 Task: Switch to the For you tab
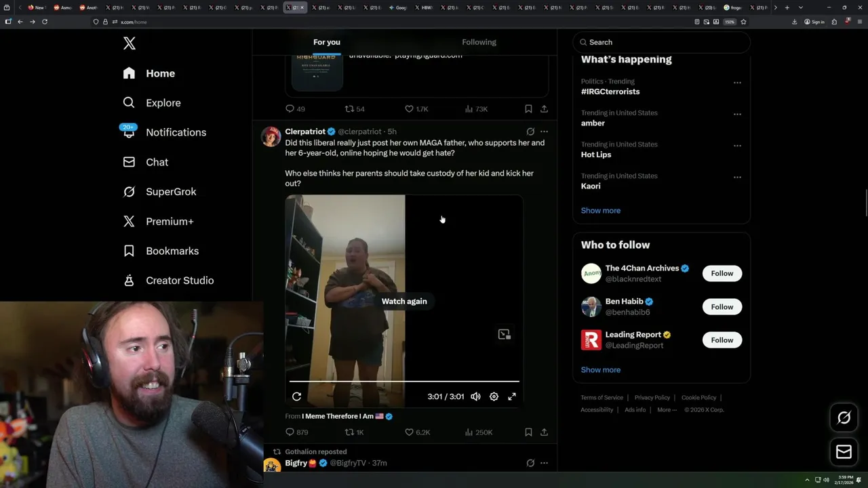327,42
